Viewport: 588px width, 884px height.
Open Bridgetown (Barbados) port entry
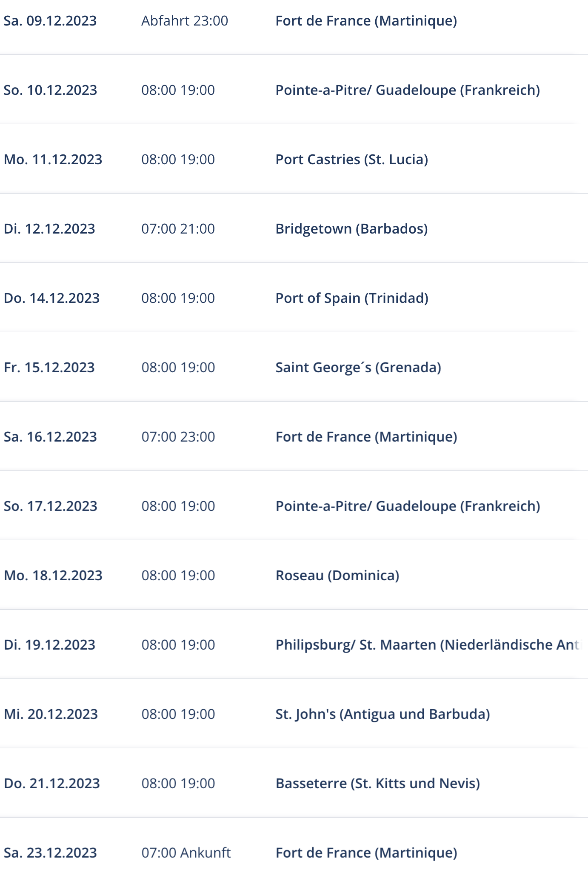[x=351, y=229]
